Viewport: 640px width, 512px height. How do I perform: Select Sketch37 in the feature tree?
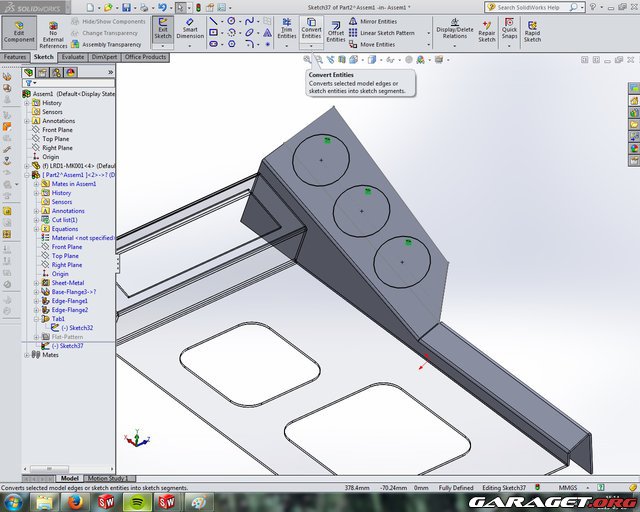point(69,346)
